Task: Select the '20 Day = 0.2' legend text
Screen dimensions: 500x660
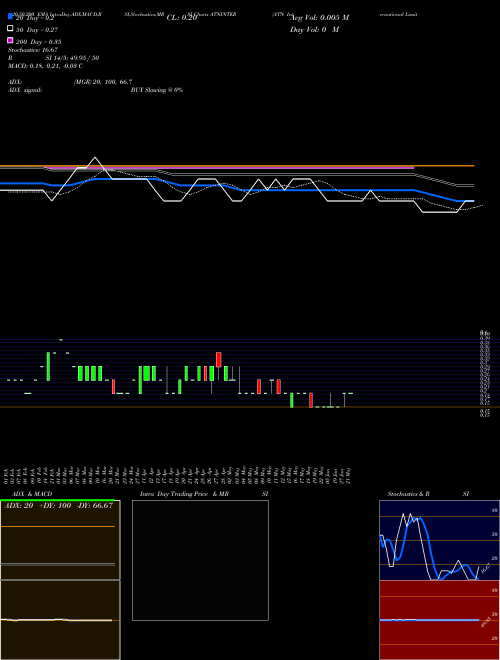Action: pos(35,18)
